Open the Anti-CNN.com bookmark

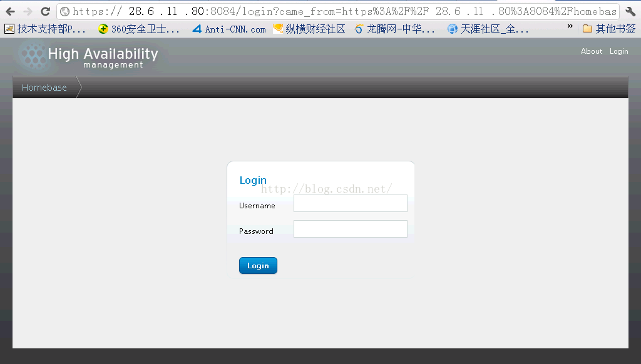229,29
